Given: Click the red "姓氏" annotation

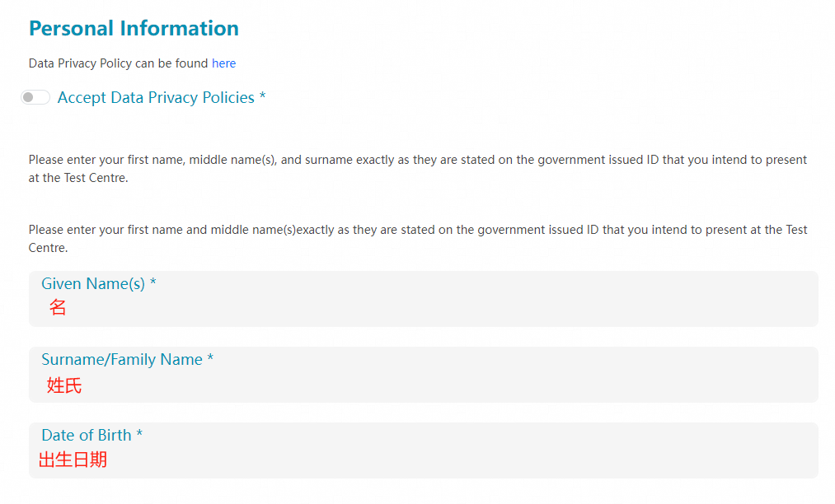Looking at the screenshot, I should pyautogui.click(x=64, y=385).
